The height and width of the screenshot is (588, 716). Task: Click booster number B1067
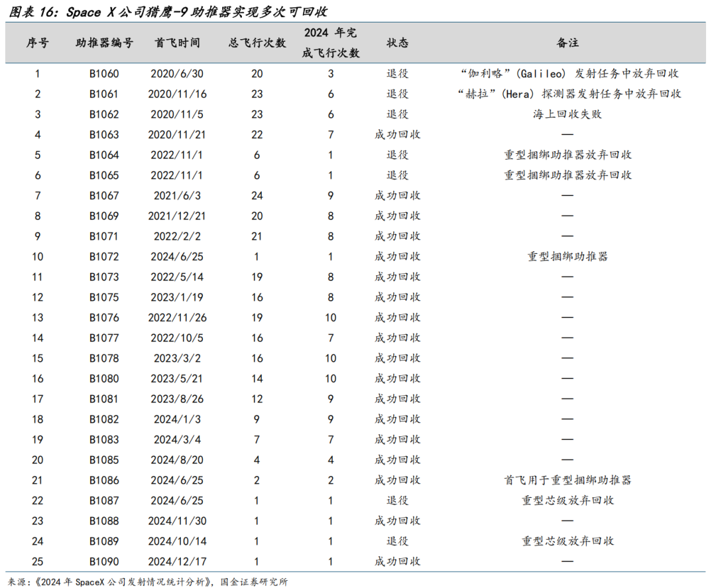104,196
